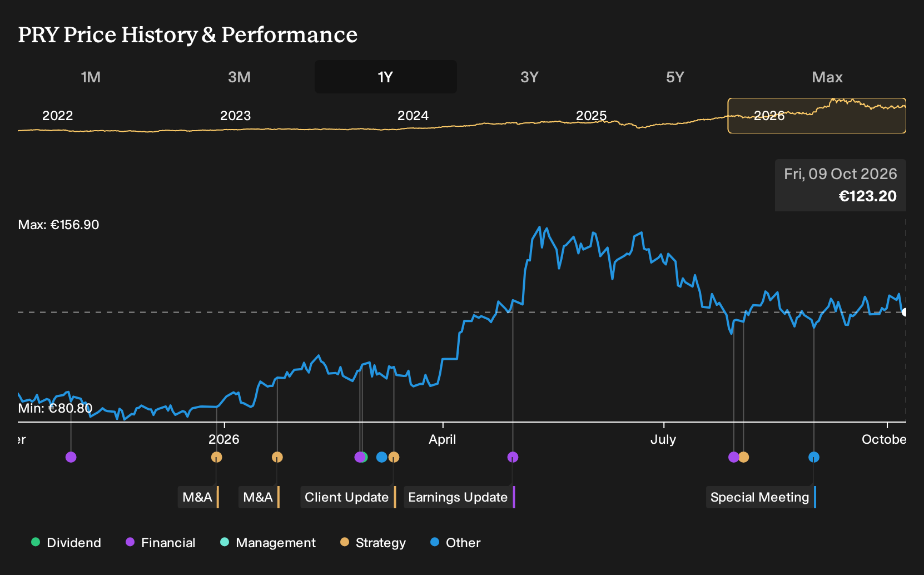Viewport: 924px width, 575px height.
Task: Open the Client Update event label
Action: pyautogui.click(x=348, y=497)
